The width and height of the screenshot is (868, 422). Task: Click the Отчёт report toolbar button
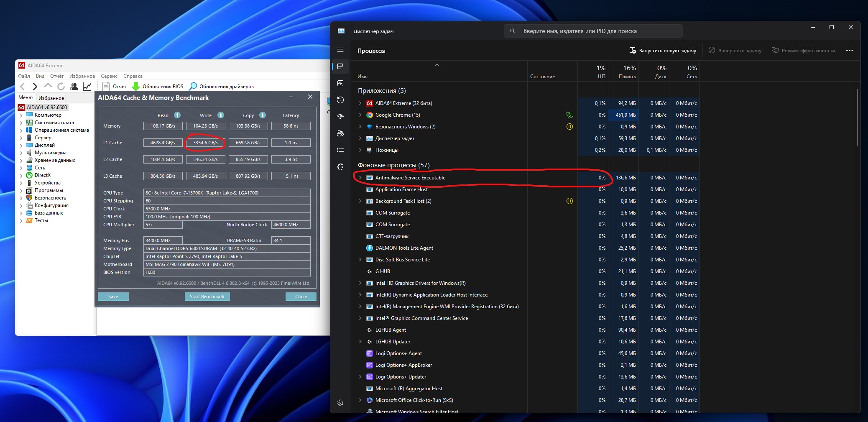(x=115, y=87)
